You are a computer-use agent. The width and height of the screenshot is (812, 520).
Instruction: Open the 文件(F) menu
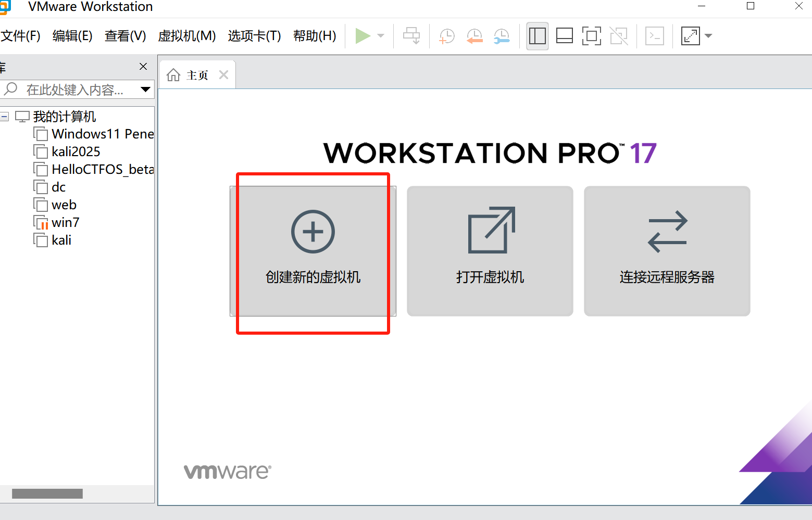tap(21, 36)
